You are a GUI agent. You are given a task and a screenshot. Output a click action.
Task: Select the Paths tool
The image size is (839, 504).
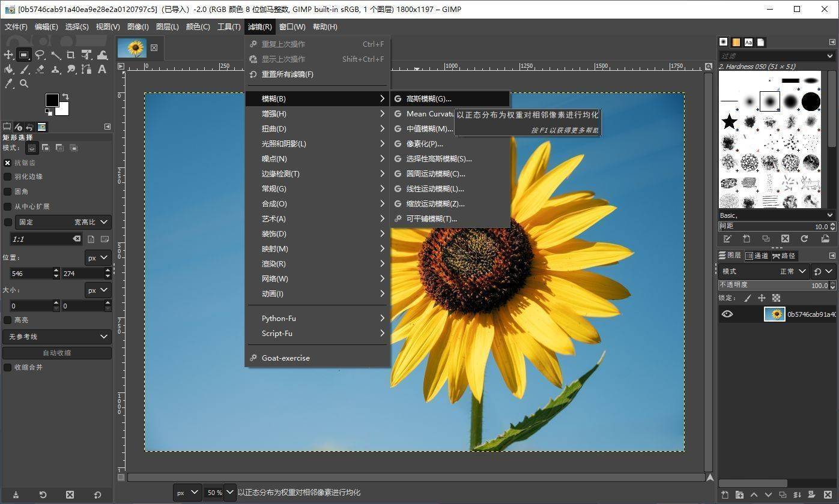pos(86,69)
